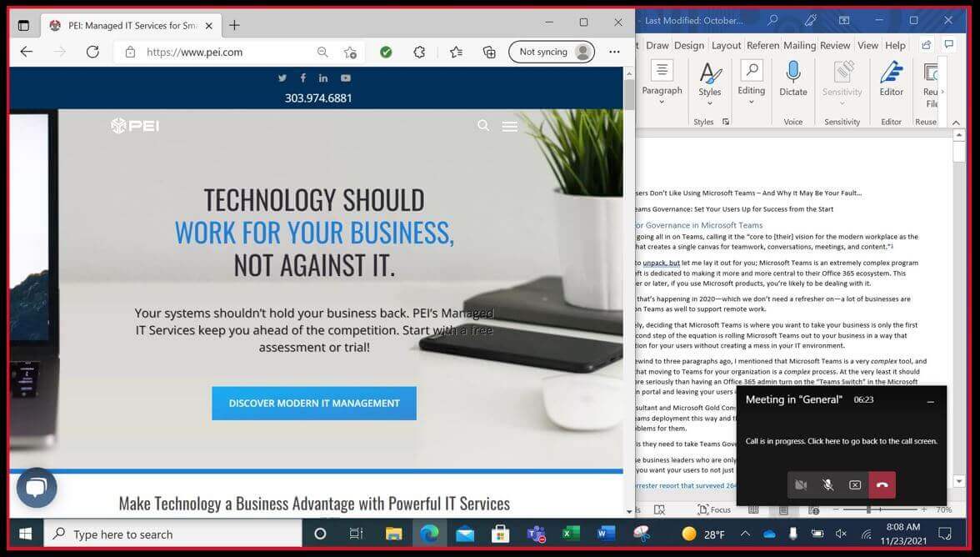Switch to the Draw tab in Word
Screen dimensions: 980x557
657,46
